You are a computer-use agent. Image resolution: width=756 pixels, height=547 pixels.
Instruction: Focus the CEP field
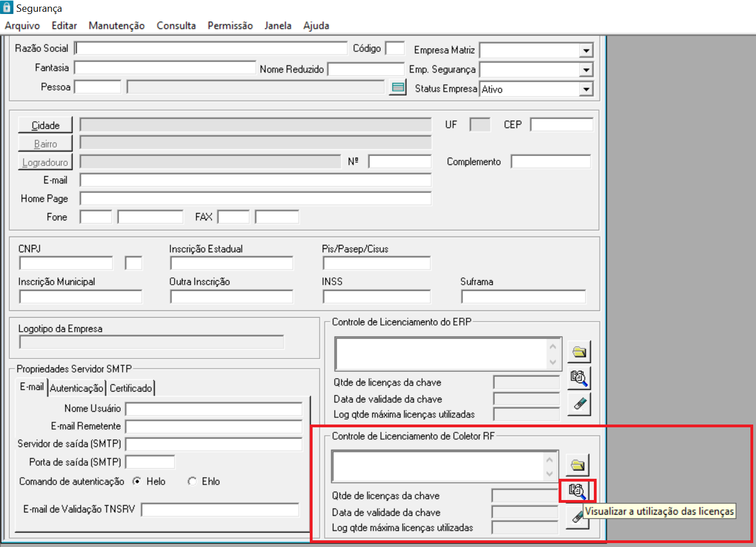click(561, 124)
